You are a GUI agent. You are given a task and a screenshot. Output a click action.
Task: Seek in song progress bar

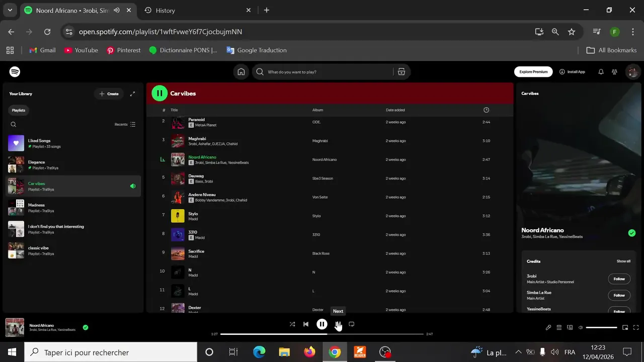point(322,334)
